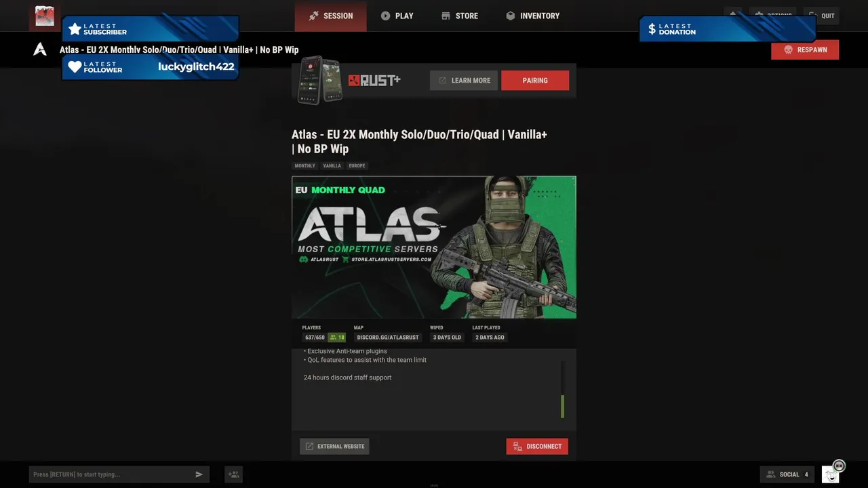The image size is (868, 488).
Task: Click the green friends count 18 badge
Action: pyautogui.click(x=337, y=338)
